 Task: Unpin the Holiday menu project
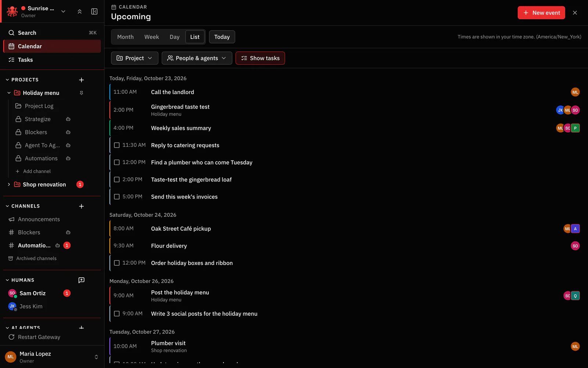82,93
